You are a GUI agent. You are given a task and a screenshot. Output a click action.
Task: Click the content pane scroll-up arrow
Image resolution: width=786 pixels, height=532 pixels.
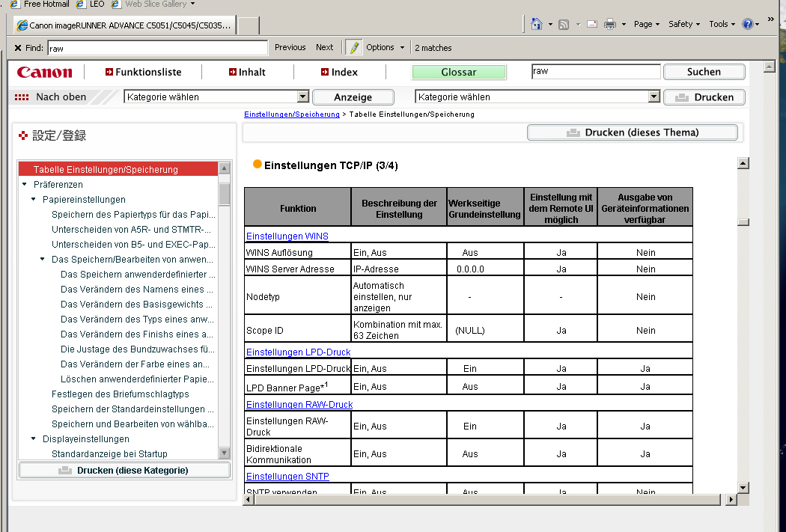coord(744,163)
